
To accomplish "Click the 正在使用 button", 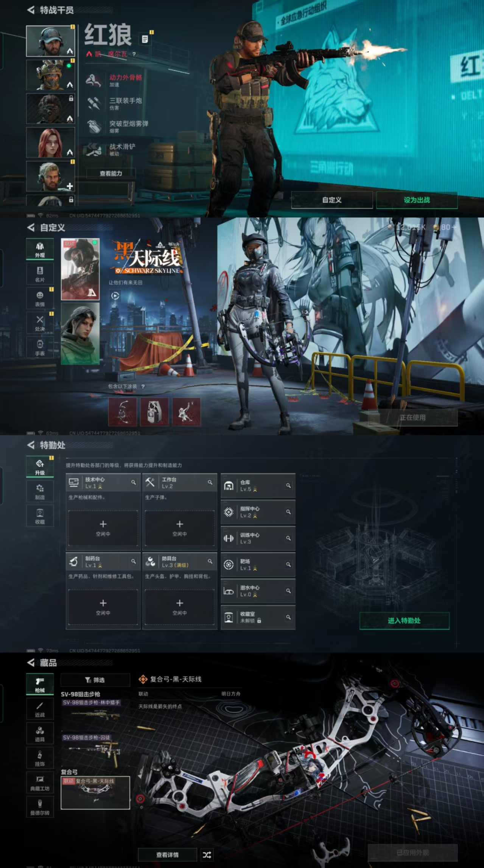I will (412, 418).
